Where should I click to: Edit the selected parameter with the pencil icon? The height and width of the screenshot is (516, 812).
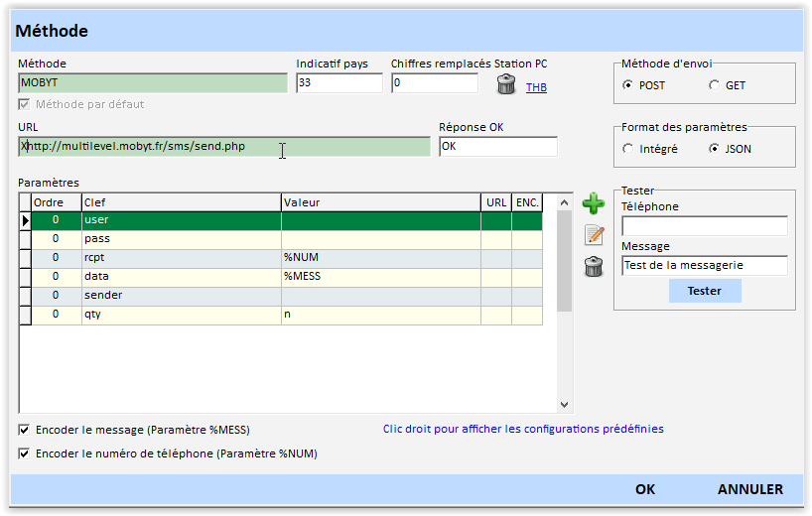click(594, 235)
